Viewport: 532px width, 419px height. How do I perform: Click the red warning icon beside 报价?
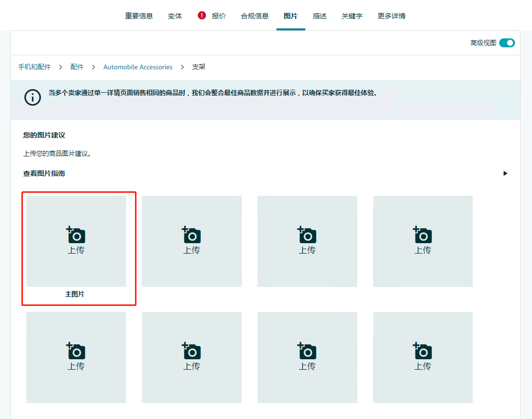coord(202,15)
